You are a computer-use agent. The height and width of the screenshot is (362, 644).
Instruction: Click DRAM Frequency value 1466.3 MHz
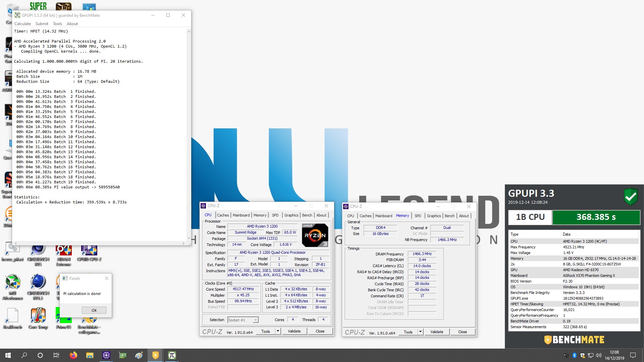(x=422, y=254)
